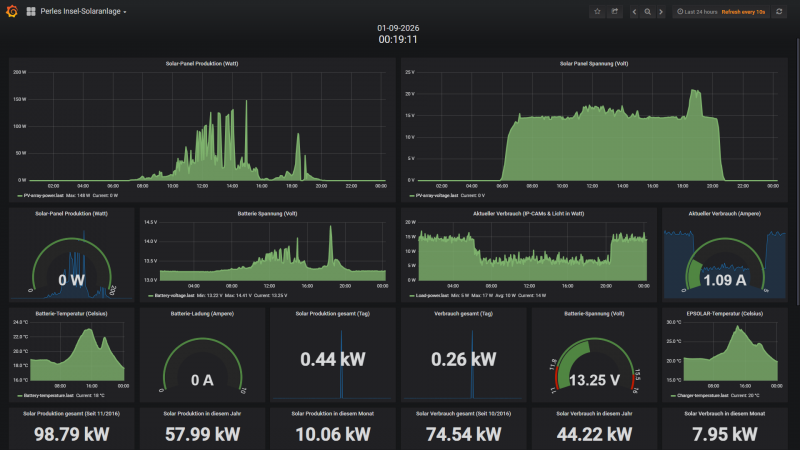The width and height of the screenshot is (800, 450).
Task: Zoom out the time range
Action: click(x=647, y=12)
